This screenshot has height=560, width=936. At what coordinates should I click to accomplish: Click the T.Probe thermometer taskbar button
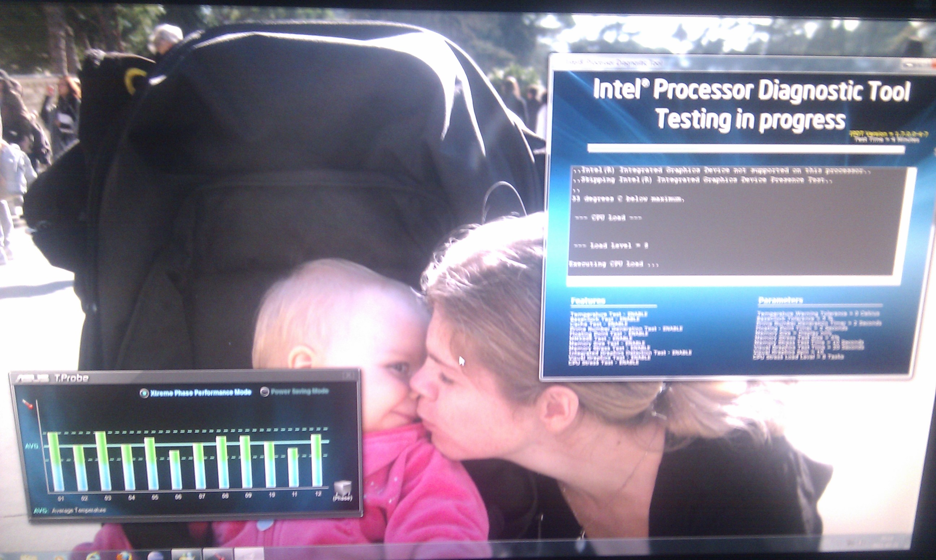tap(218, 555)
